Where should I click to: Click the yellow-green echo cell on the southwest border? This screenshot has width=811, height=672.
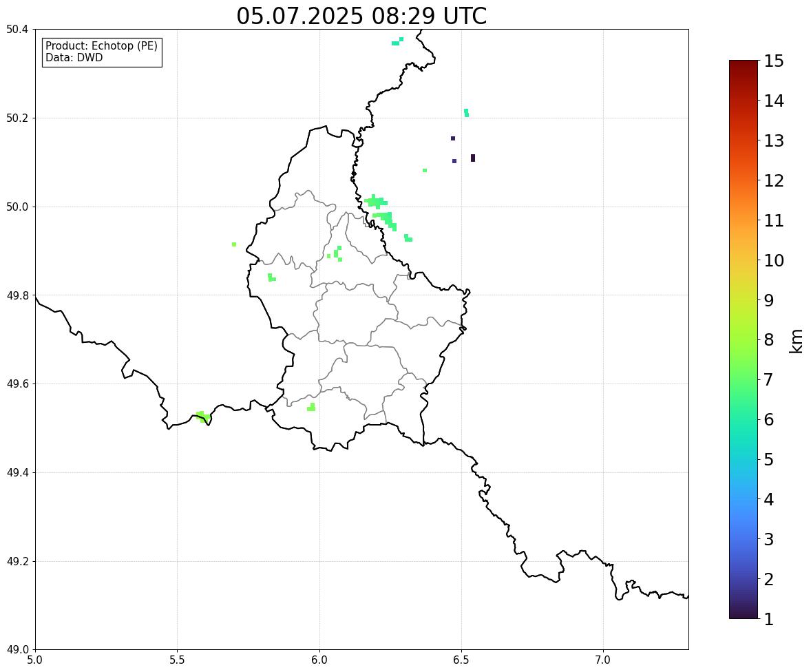tap(203, 417)
